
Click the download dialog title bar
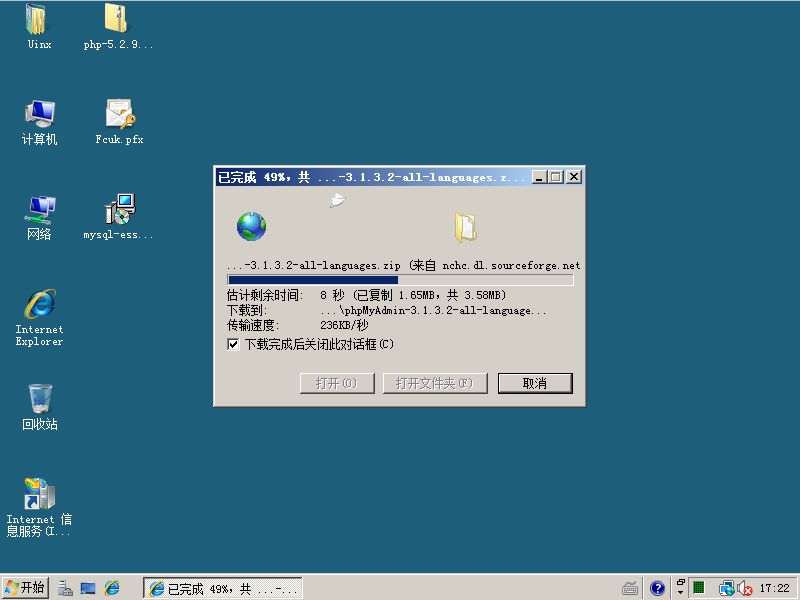[372, 177]
